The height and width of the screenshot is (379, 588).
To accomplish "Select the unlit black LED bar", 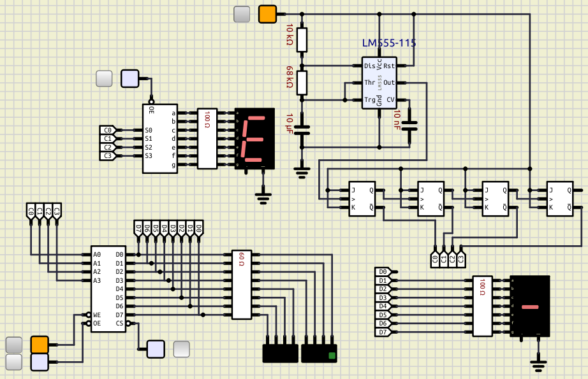I will pos(281,354).
